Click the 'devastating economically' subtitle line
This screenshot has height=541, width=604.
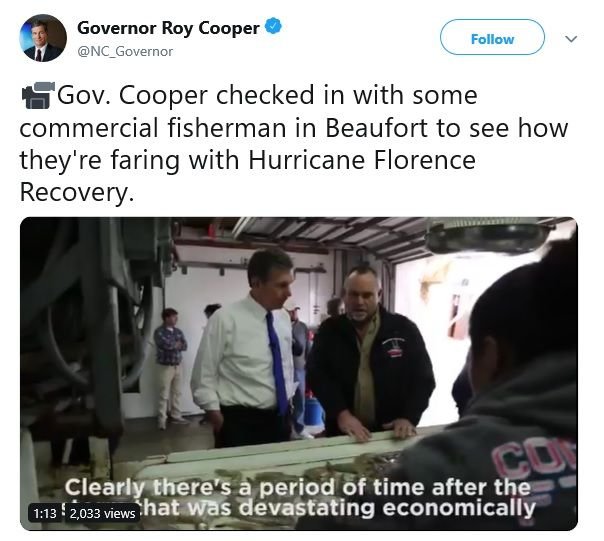(x=386, y=508)
